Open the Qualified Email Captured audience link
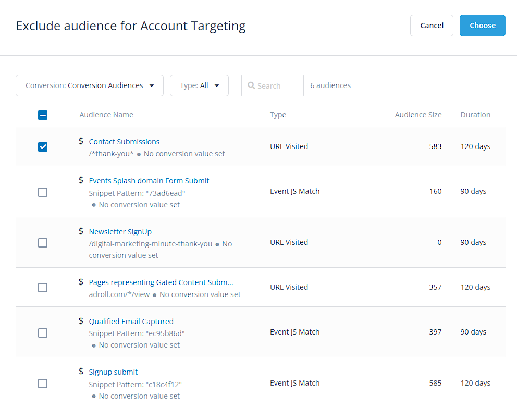The height and width of the screenshot is (420, 517). [131, 322]
